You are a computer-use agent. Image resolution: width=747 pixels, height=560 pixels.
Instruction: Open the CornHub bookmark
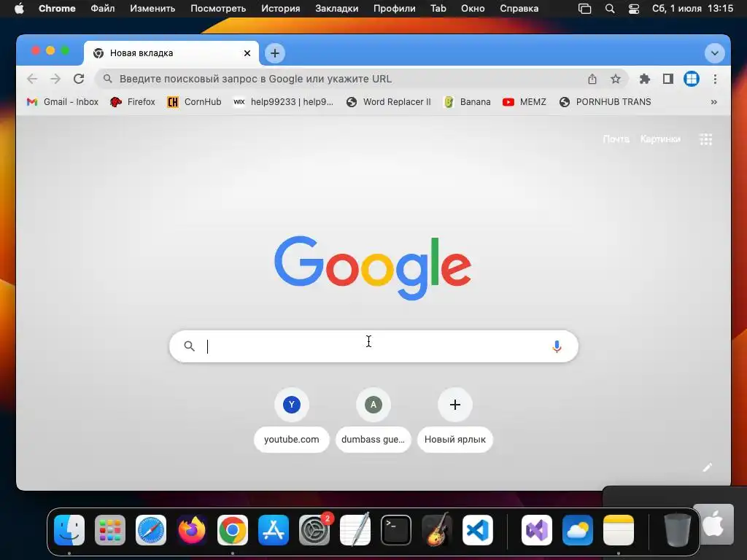pyautogui.click(x=194, y=102)
